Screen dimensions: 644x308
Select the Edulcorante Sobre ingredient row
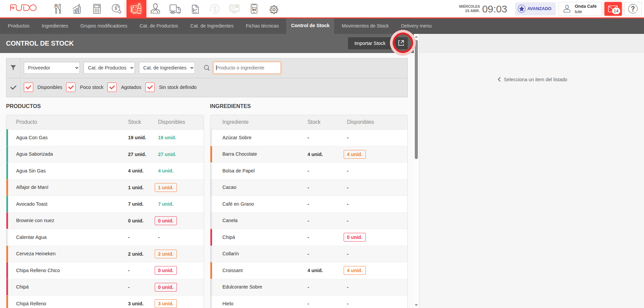309,287
